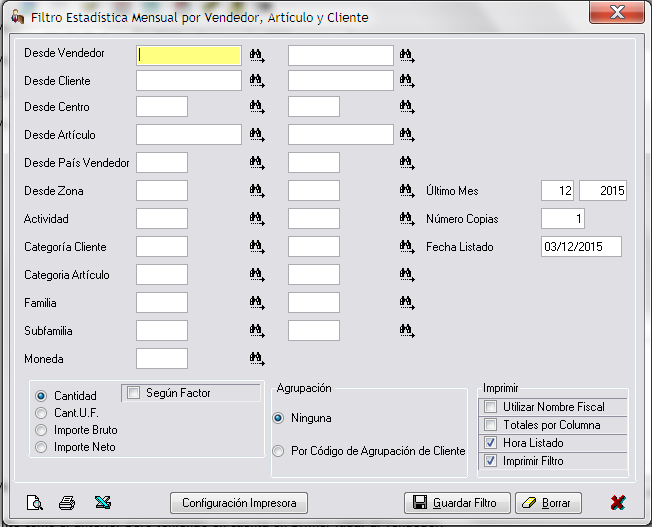Open lookup beside first Categoria Artículo field

click(x=257, y=275)
